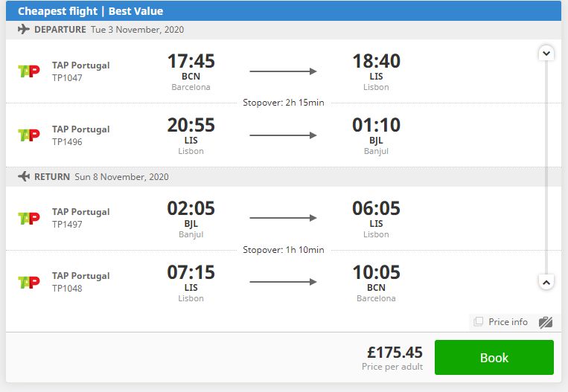Select the Cheapest flight header label
Image resolution: width=568 pixels, height=392 pixels.
click(57, 11)
